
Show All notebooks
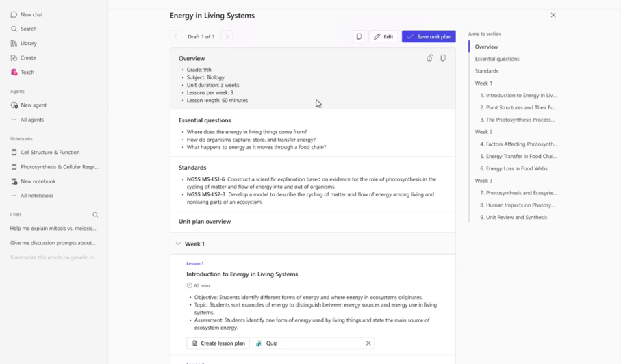coord(31,196)
